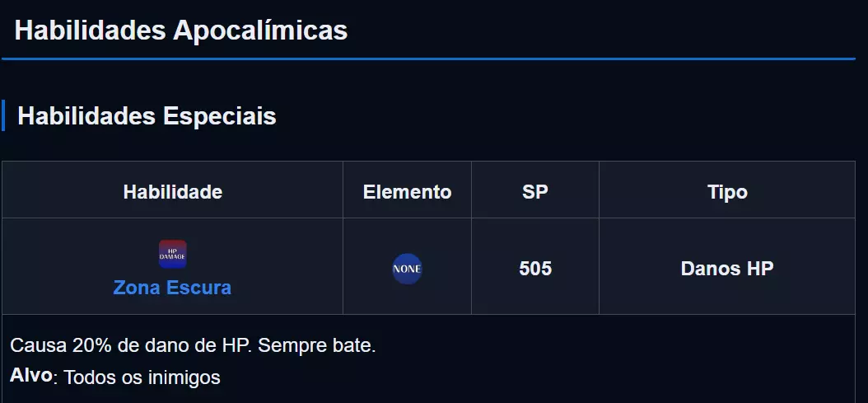Click the HP Damage skill icon
This screenshot has width=868, height=403.
[x=173, y=254]
